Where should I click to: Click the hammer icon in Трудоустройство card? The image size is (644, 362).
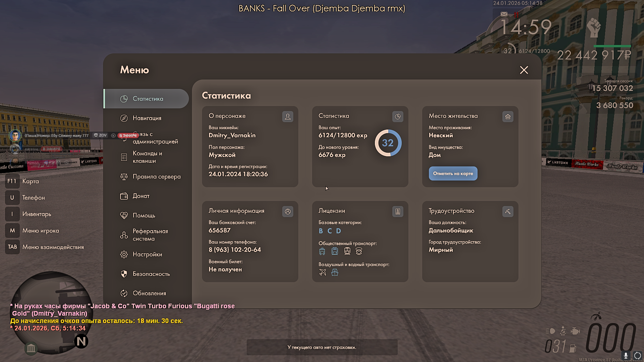[x=508, y=211]
